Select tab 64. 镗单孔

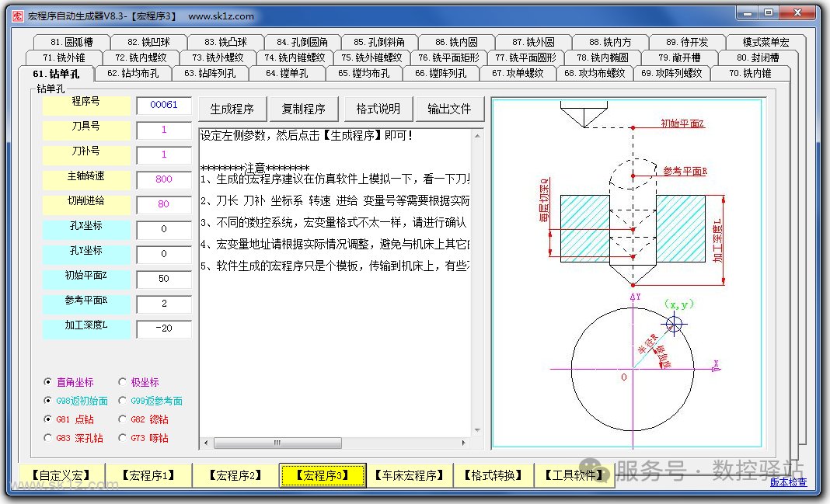[287, 74]
